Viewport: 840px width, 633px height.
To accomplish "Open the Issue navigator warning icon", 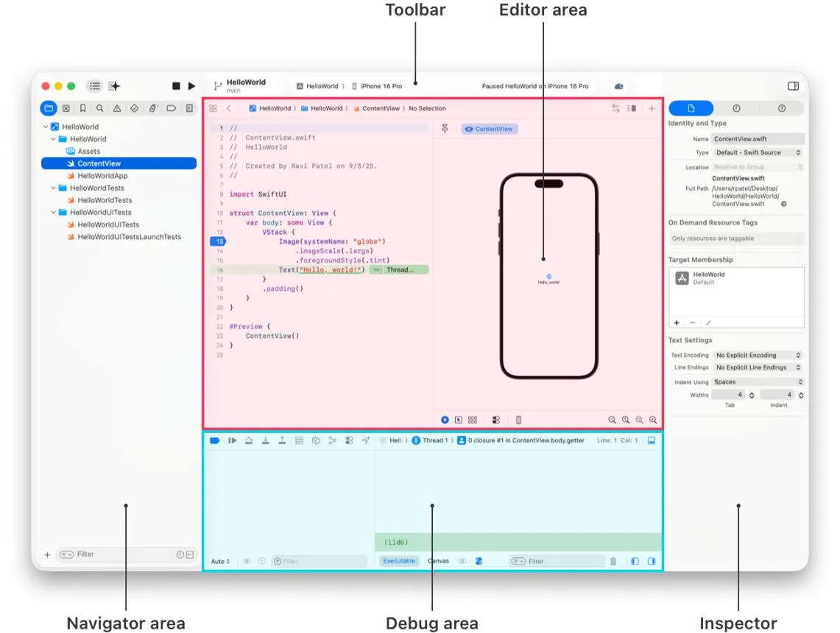I will pos(117,108).
